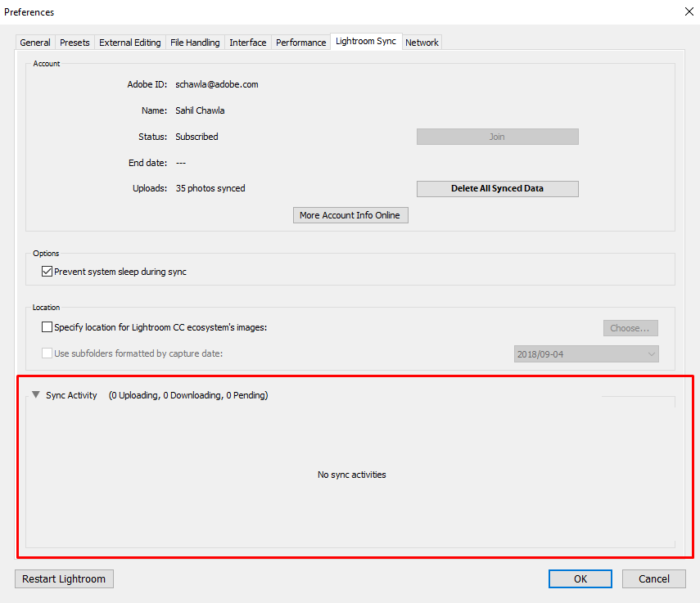Switch to the File Handling tab
700x603 pixels.
195,42
